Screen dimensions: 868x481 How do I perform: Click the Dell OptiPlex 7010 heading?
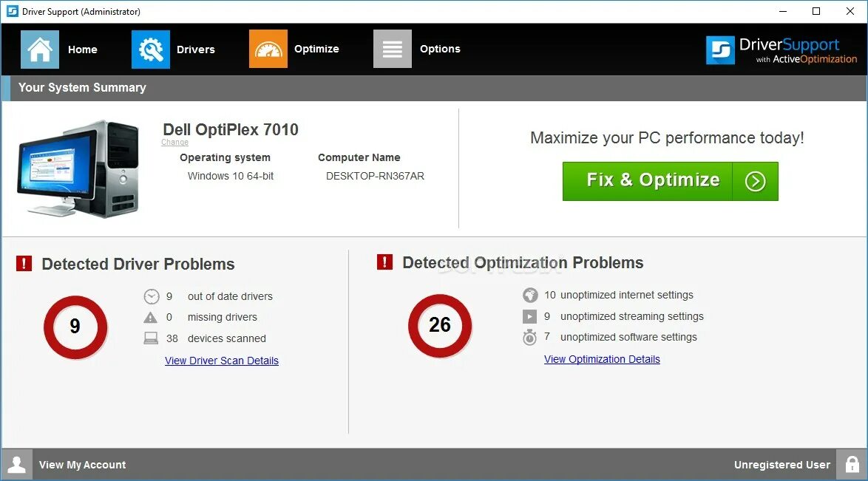(230, 129)
